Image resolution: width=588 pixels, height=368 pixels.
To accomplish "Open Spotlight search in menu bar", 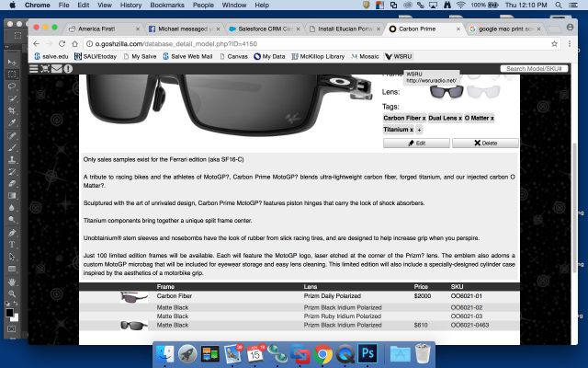I will [559, 6].
